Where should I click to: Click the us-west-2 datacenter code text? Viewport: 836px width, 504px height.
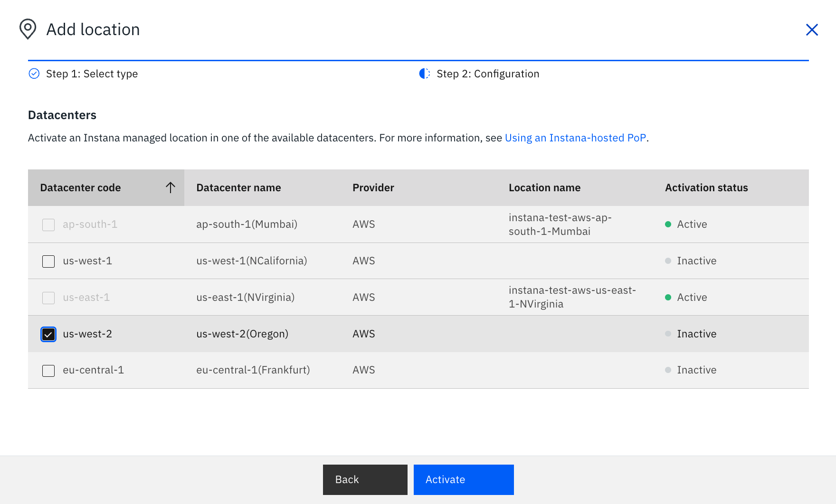87,334
